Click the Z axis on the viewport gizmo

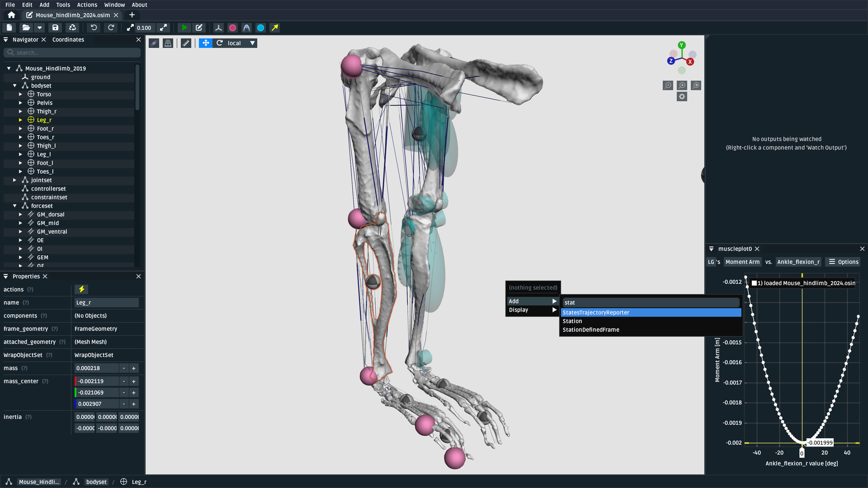point(671,61)
